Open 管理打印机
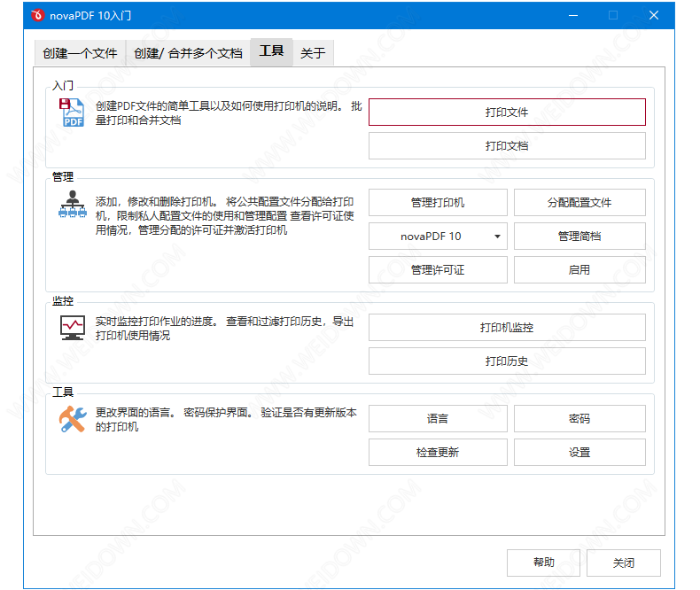Viewport: 700px width, 590px height. [438, 203]
